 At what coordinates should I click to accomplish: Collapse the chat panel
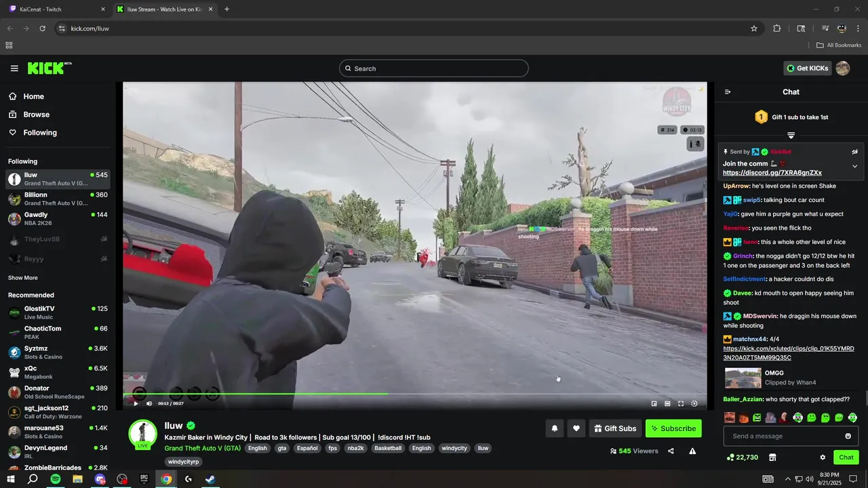[728, 92]
